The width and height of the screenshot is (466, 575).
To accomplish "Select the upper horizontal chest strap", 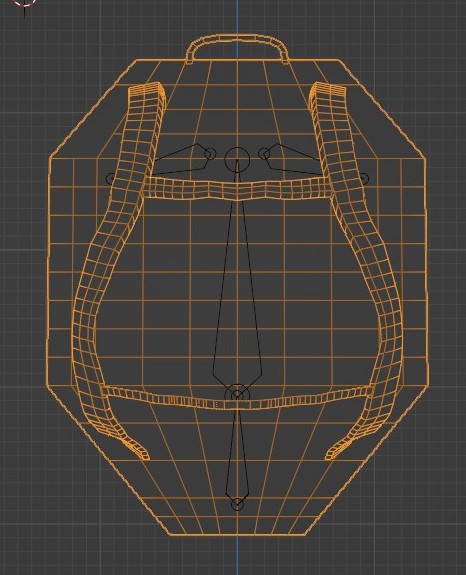I will (x=237, y=188).
